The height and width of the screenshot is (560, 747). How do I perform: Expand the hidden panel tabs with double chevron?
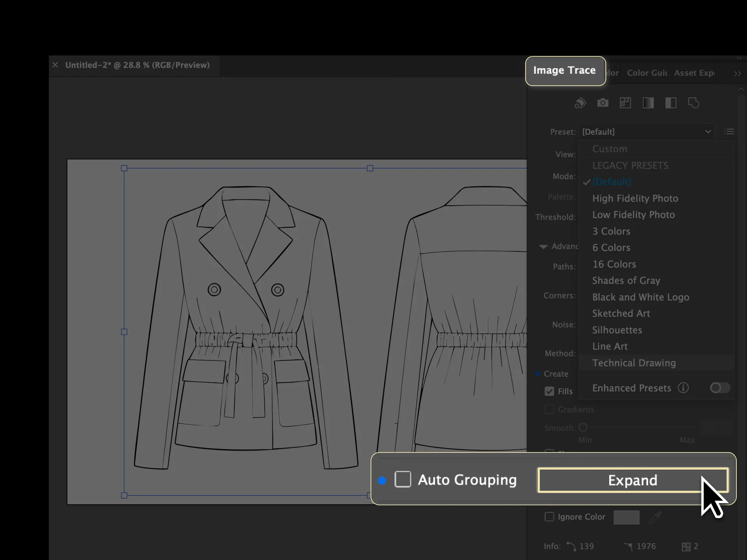click(x=737, y=73)
